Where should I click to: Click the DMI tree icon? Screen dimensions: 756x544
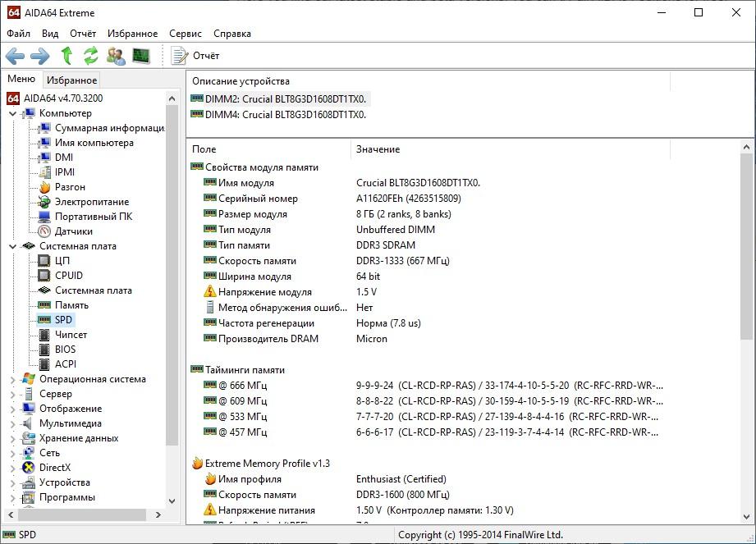[44, 158]
